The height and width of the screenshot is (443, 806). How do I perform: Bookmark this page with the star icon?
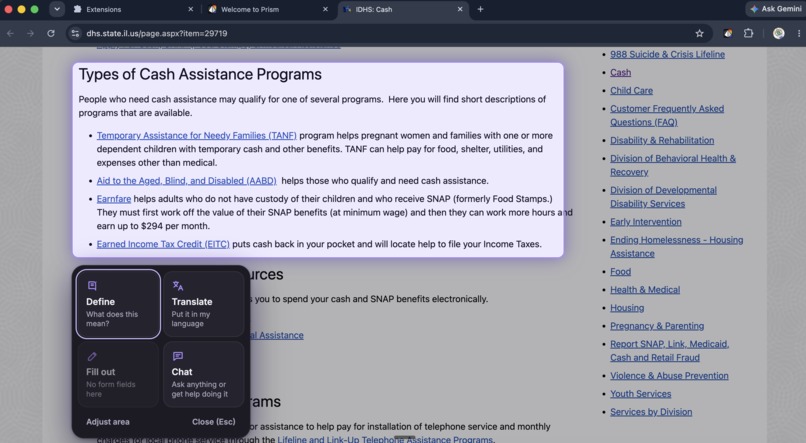699,33
